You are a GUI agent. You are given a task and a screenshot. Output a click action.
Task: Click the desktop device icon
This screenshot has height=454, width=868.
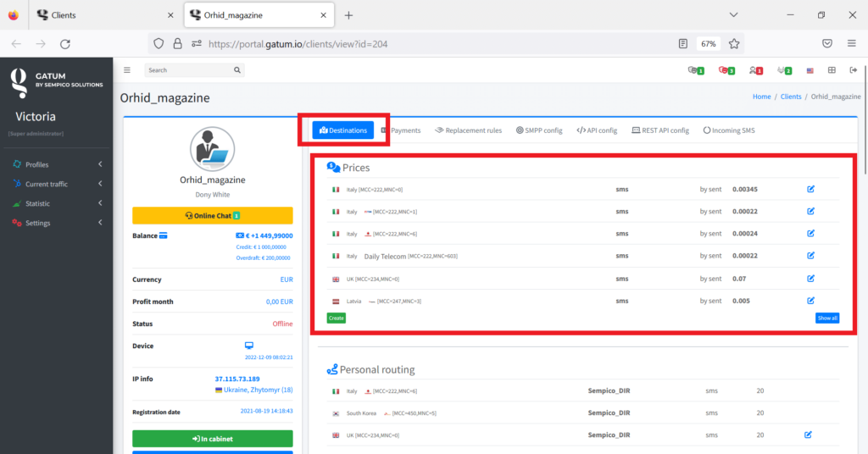pyautogui.click(x=249, y=346)
